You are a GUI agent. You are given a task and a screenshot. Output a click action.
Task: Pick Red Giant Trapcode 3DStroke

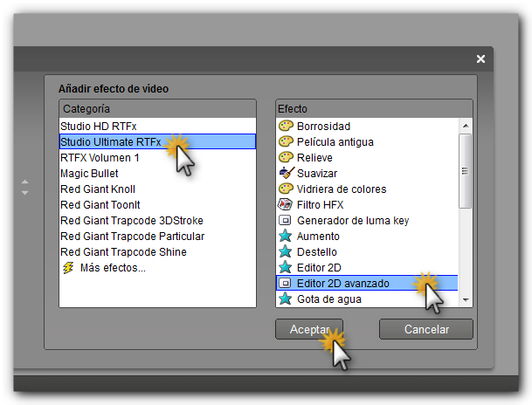tap(157, 220)
